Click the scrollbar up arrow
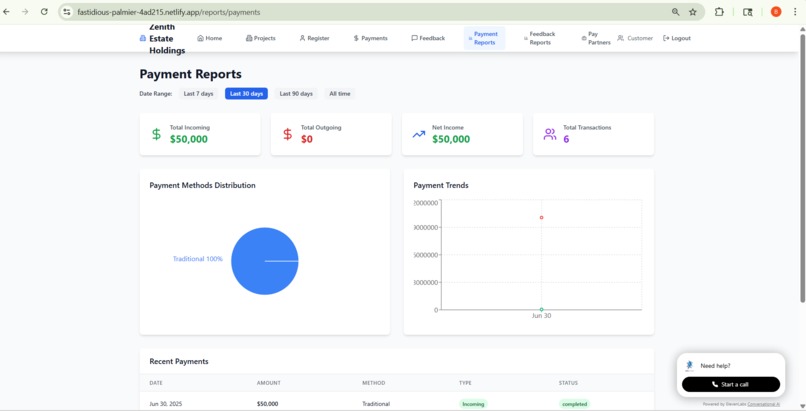The height and width of the screenshot is (411, 806). point(802,29)
